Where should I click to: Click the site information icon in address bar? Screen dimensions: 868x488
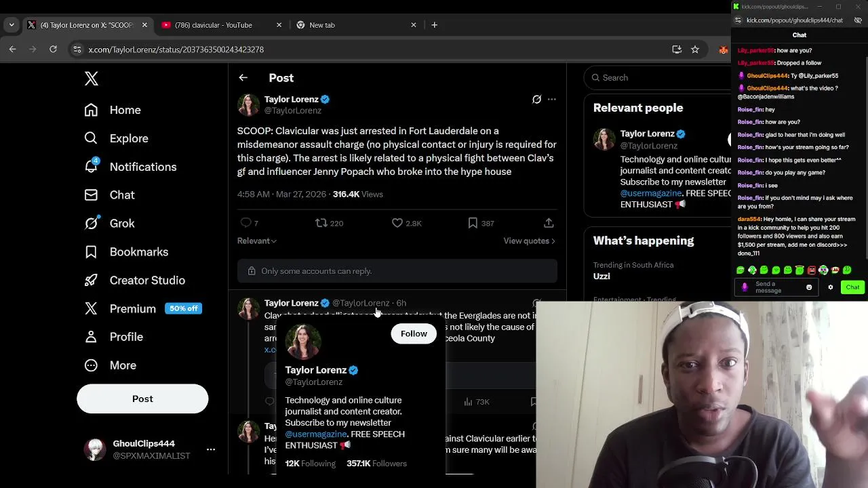tap(77, 49)
